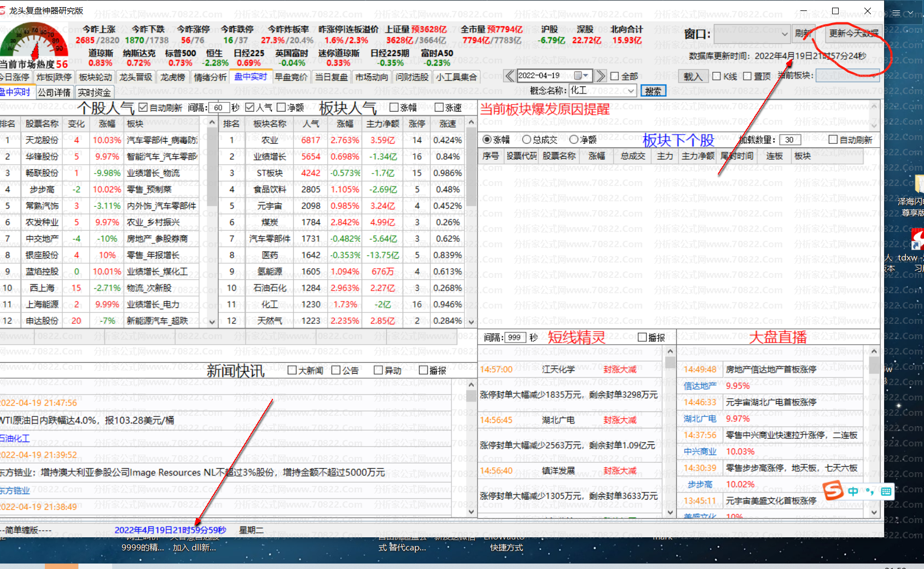Go to next date with right double-arrow
Viewport: 924px width, 569px height.
[x=601, y=76]
